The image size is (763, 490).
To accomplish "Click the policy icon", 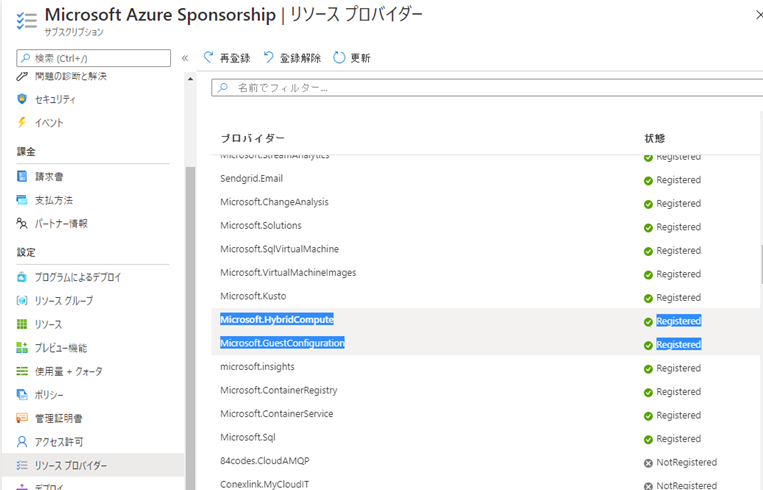I will pos(22,395).
